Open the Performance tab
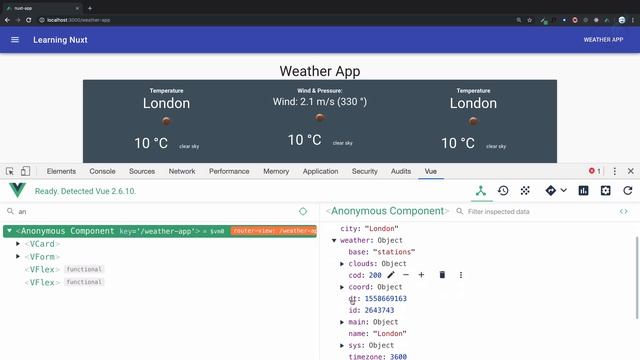 pos(229,171)
